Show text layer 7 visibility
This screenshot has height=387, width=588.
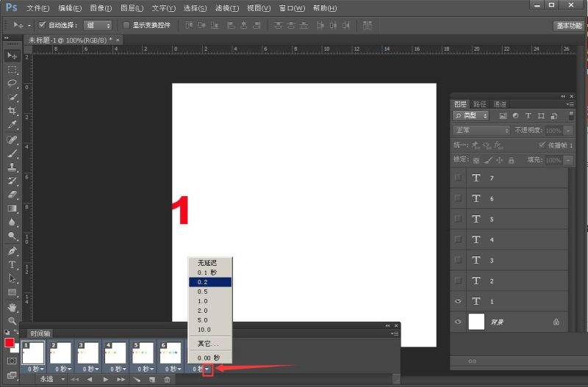pyautogui.click(x=459, y=178)
